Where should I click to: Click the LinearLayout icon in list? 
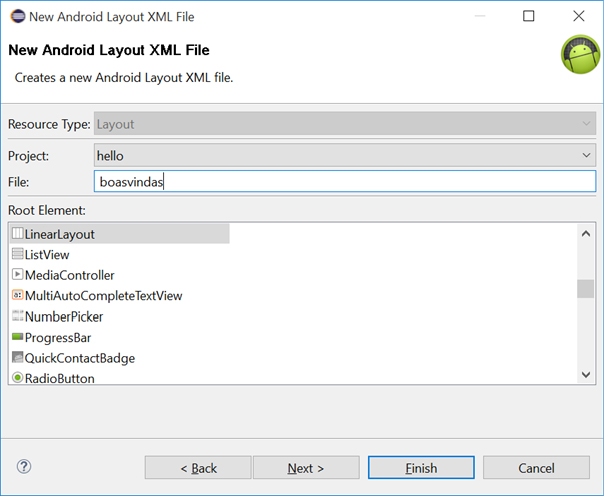click(x=17, y=234)
